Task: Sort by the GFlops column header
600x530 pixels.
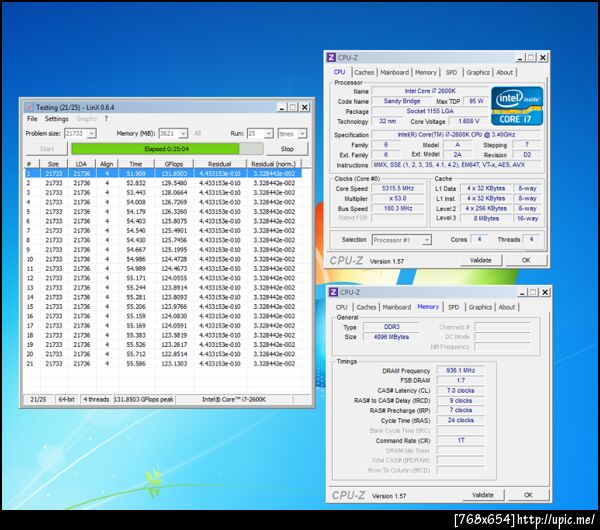Action: (174, 164)
